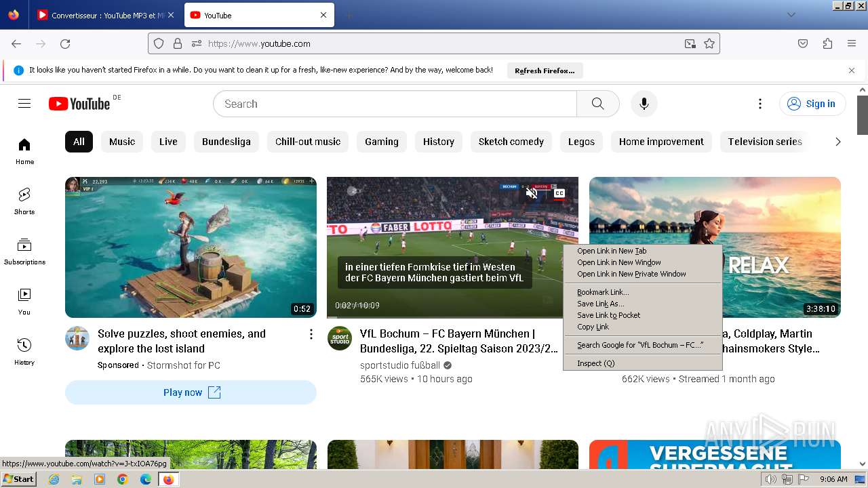
Task: Click Firefox back arrow
Action: pos(16,43)
